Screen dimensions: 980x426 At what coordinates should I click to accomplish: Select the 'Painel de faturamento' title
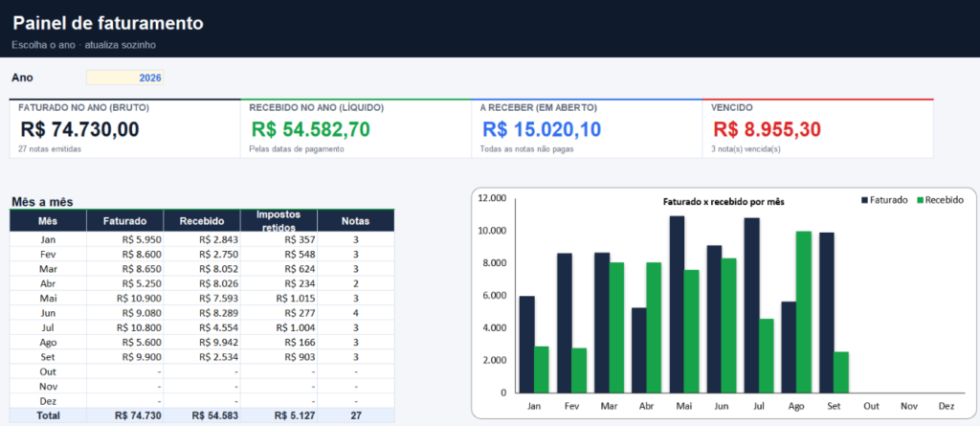click(x=108, y=24)
